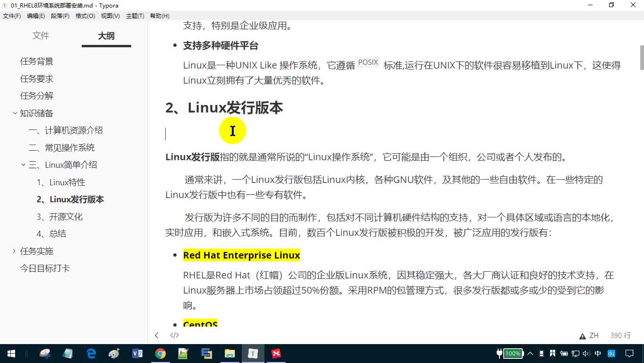Open the notepad app icon in taskbar
Image resolution: width=644 pixels, height=363 pixels.
coord(68,354)
